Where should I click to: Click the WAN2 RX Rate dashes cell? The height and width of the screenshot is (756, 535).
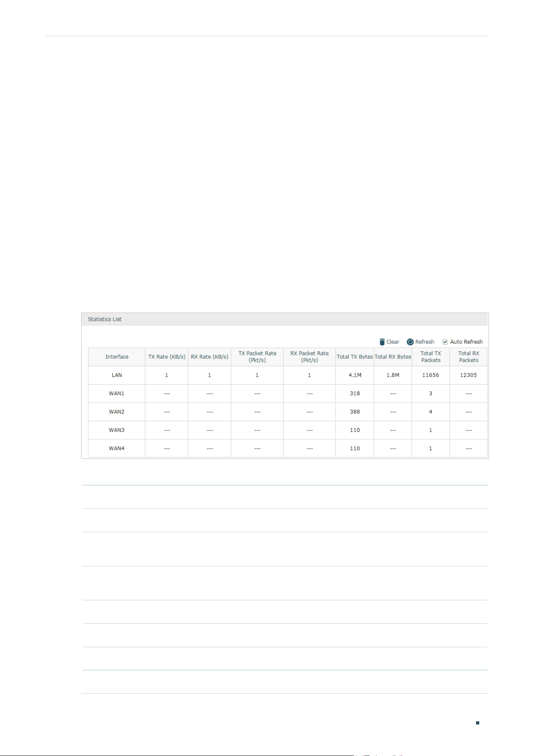click(209, 412)
